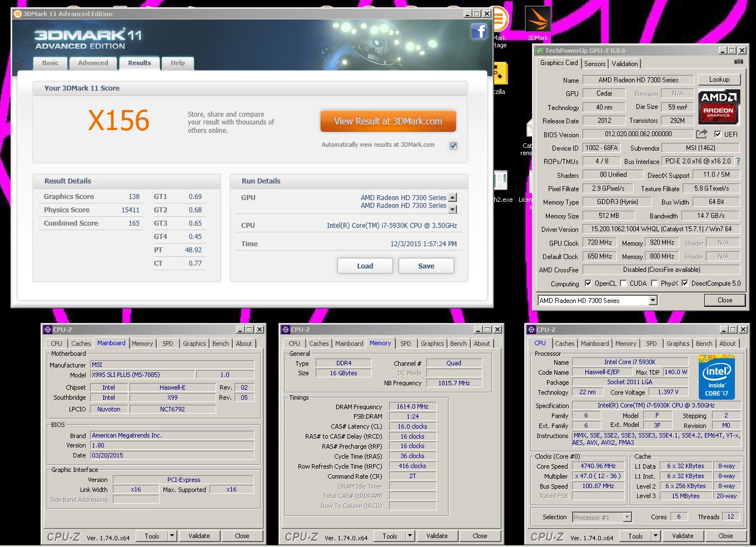Toggle the OpenCL checkbox
This screenshot has height=547, width=756.
[x=588, y=283]
